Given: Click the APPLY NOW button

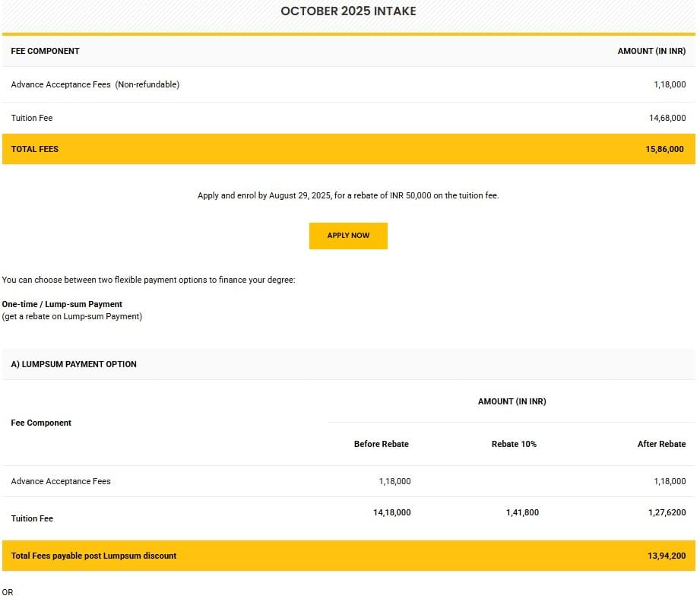Looking at the screenshot, I should click(348, 236).
